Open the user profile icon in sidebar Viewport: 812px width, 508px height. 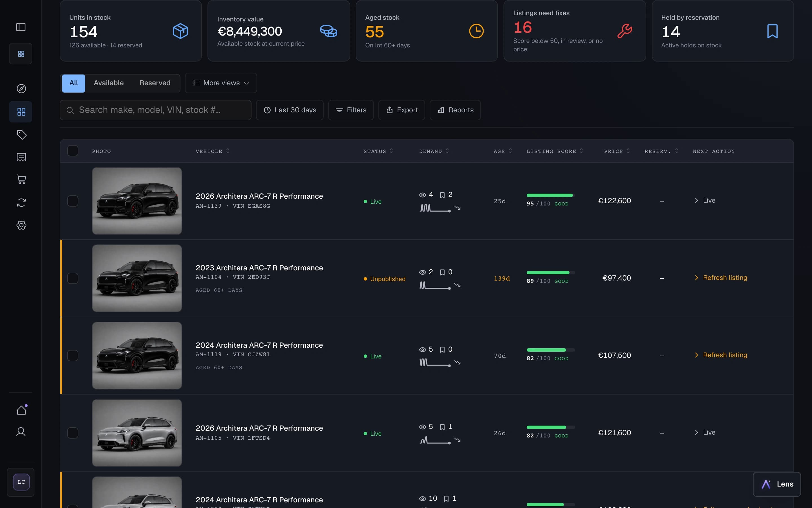(21, 432)
